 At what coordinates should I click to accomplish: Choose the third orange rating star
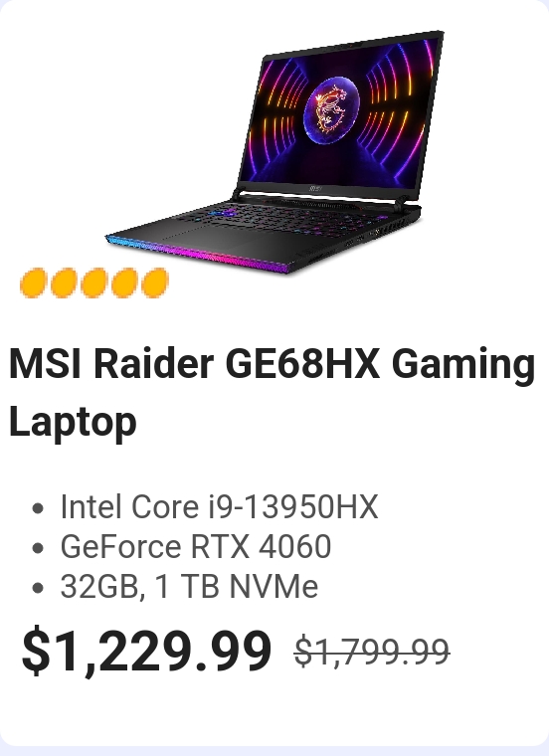[x=94, y=283]
